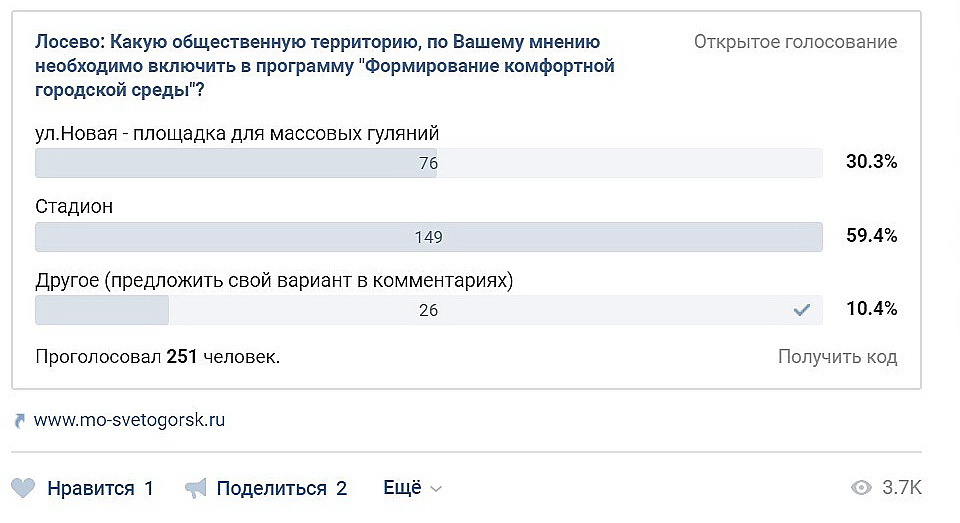The image size is (960, 523).
Task: Click the 251 voters count
Action: [182, 356]
